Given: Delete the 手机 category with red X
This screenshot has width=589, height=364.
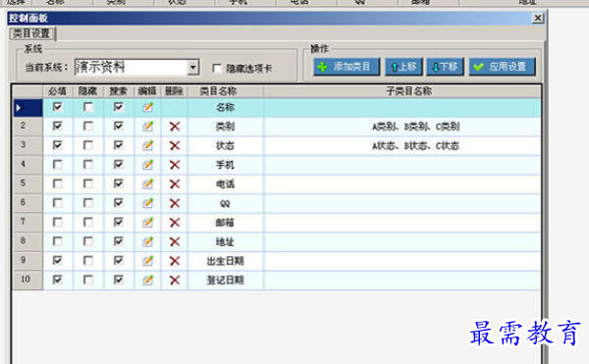Looking at the screenshot, I should pyautogui.click(x=175, y=165).
